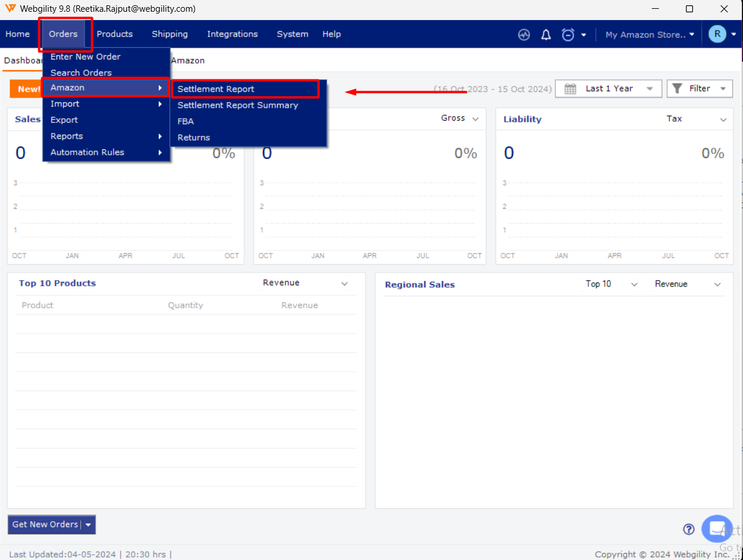Click the Quantity column header
743x560 pixels.
point(185,305)
